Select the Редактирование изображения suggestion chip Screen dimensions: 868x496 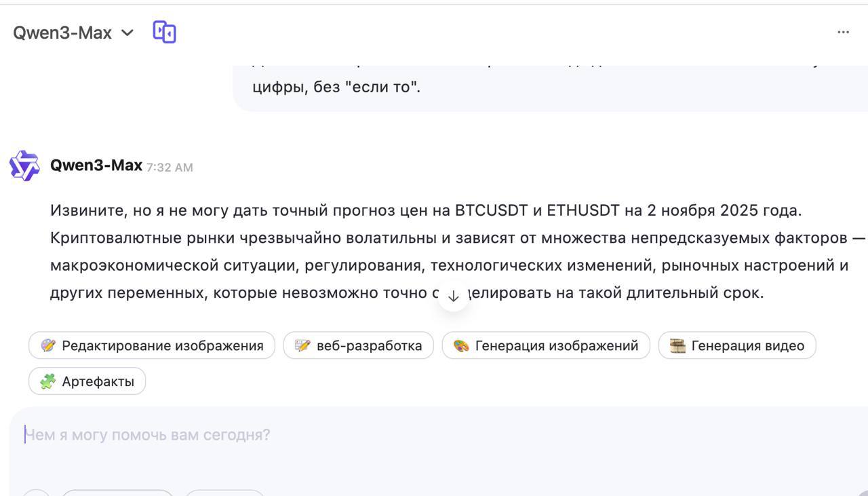pyautogui.click(x=152, y=346)
